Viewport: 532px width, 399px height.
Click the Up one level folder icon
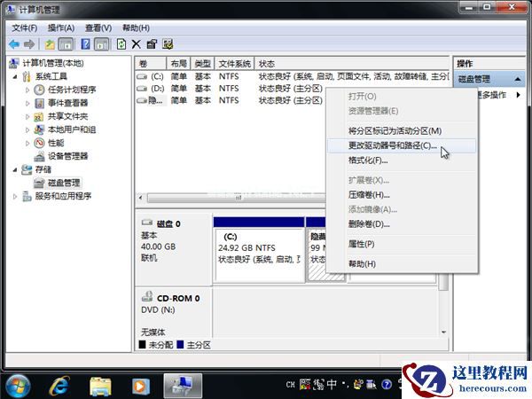click(x=51, y=44)
